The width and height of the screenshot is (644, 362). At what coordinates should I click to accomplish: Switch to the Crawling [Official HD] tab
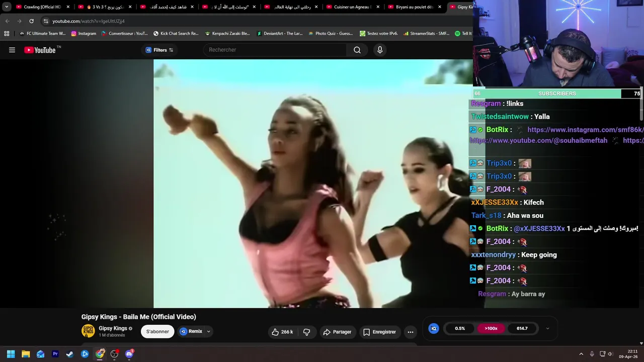tap(42, 7)
